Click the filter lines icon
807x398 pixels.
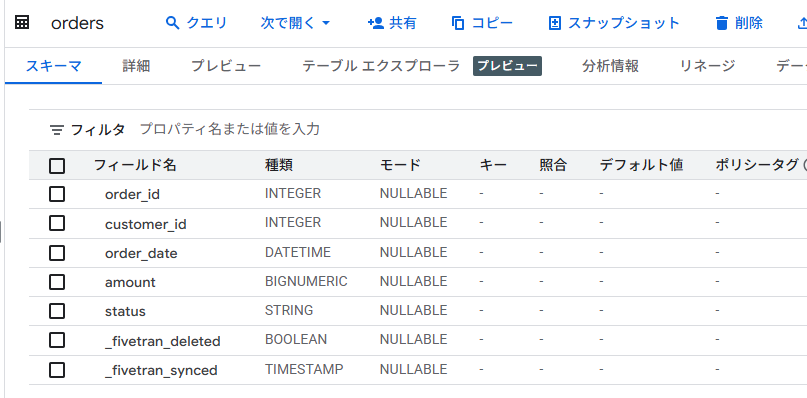click(57, 130)
